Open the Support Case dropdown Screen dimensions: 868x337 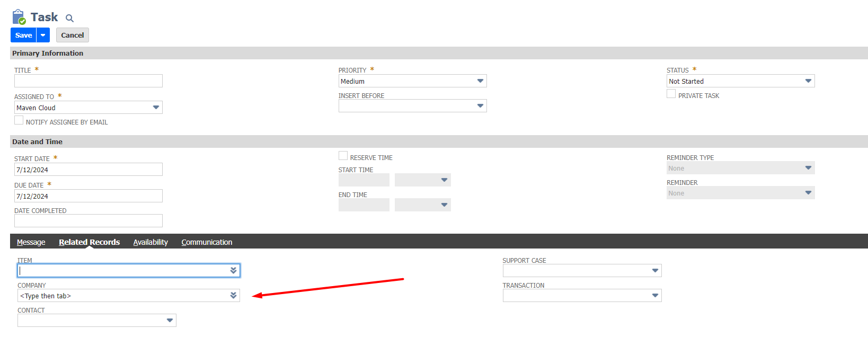click(x=582, y=270)
